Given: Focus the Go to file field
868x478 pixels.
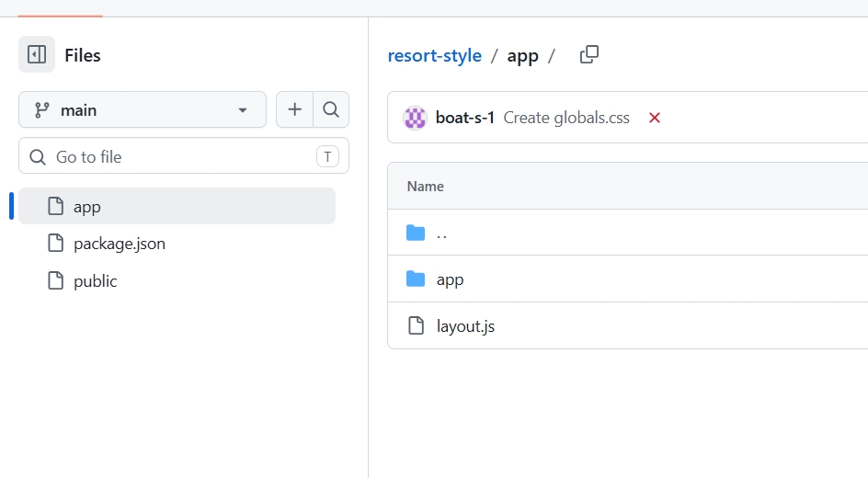Looking at the screenshot, I should tap(184, 156).
